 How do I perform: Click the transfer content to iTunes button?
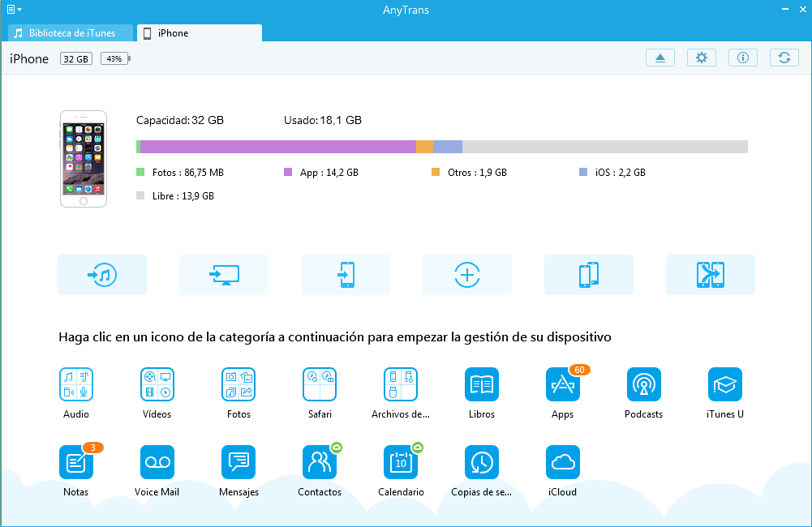pyautogui.click(x=102, y=274)
